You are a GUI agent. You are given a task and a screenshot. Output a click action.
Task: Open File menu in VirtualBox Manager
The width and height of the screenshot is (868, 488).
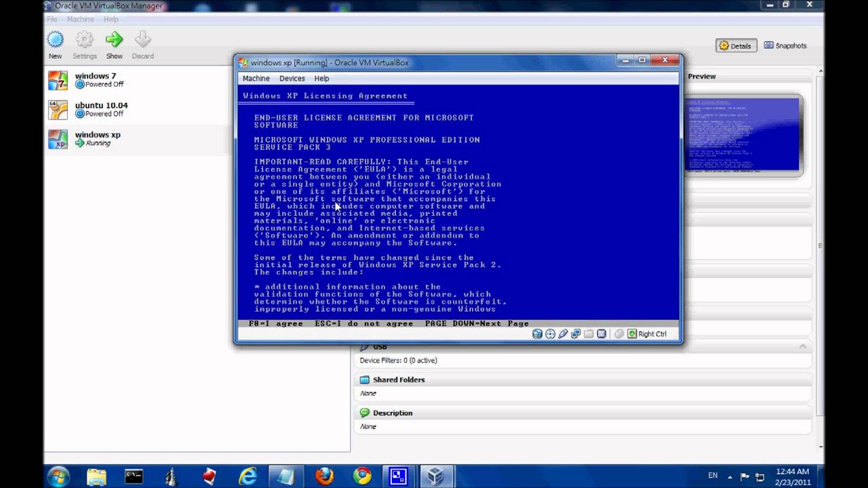pos(52,20)
